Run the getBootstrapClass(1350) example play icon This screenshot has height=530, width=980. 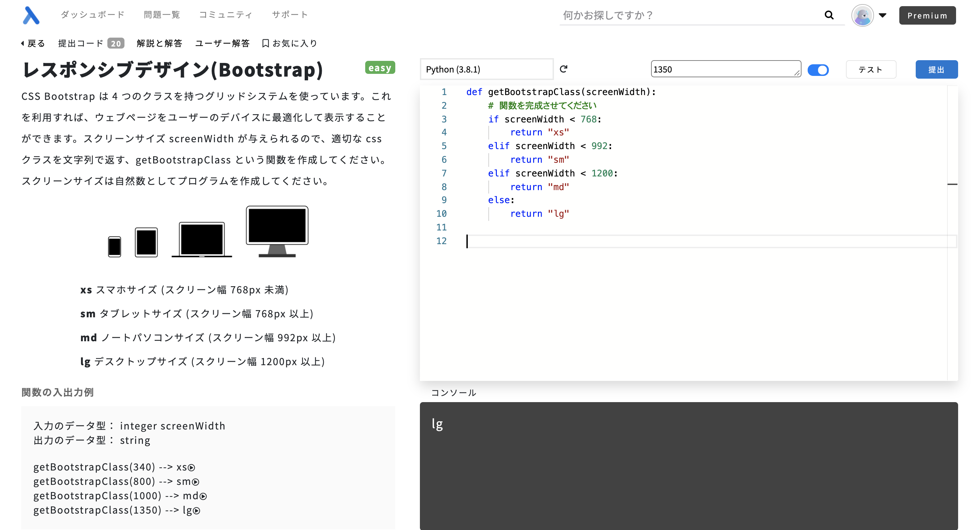[197, 511]
